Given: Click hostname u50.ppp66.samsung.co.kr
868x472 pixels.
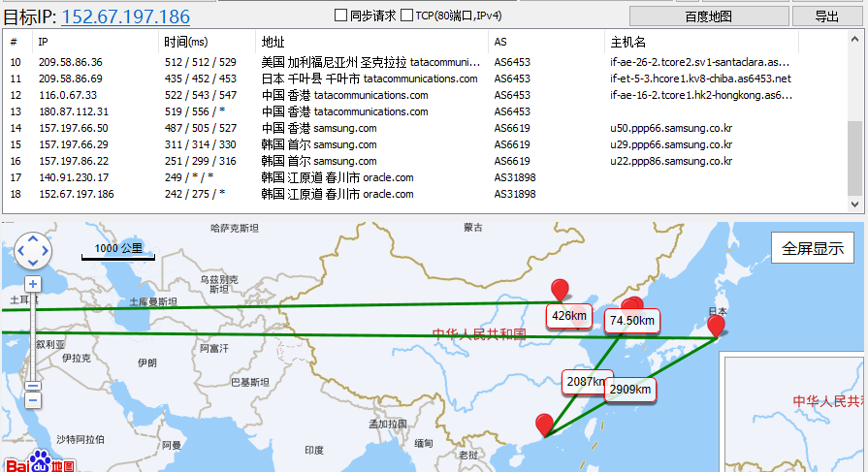Looking at the screenshot, I should (671, 128).
